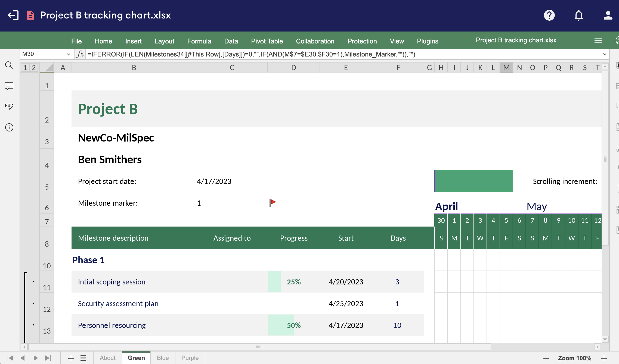
Task: Click the horizontal scrollbar thumb
Action: click(x=260, y=347)
